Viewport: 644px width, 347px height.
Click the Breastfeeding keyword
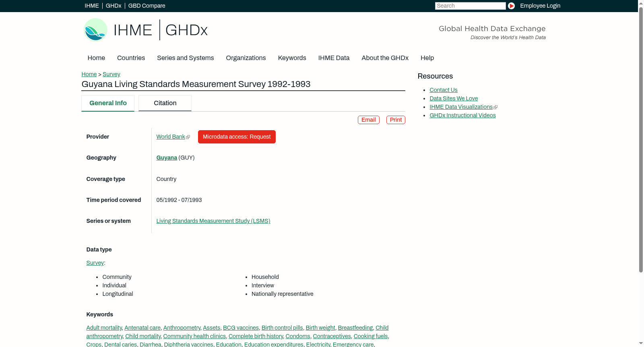[355, 328]
